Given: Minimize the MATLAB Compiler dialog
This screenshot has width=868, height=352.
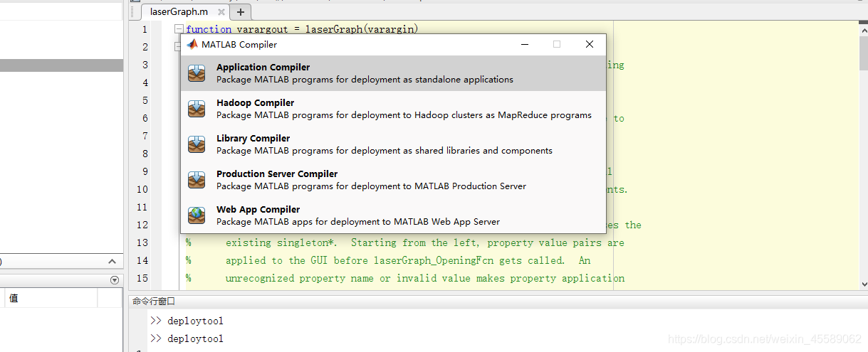Looking at the screenshot, I should click(x=524, y=44).
